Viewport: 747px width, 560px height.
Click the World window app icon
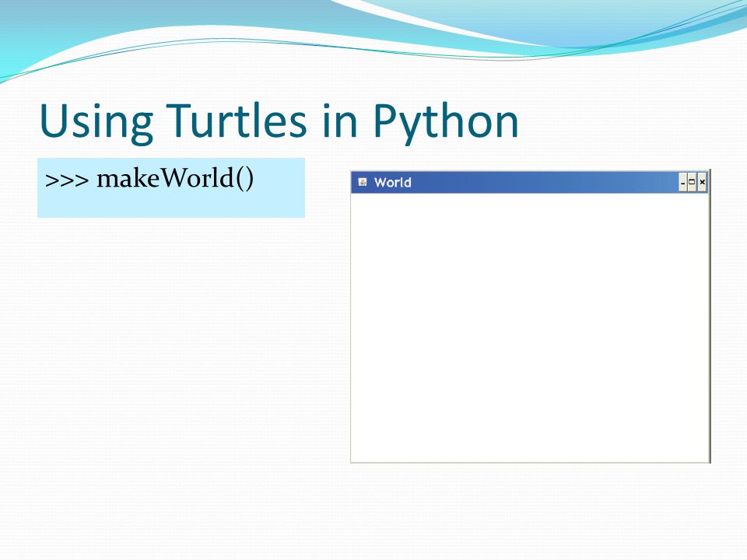[x=363, y=182]
